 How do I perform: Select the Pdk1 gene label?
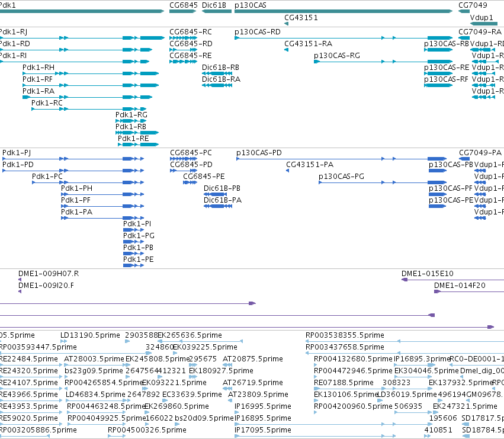pyautogui.click(x=7, y=5)
